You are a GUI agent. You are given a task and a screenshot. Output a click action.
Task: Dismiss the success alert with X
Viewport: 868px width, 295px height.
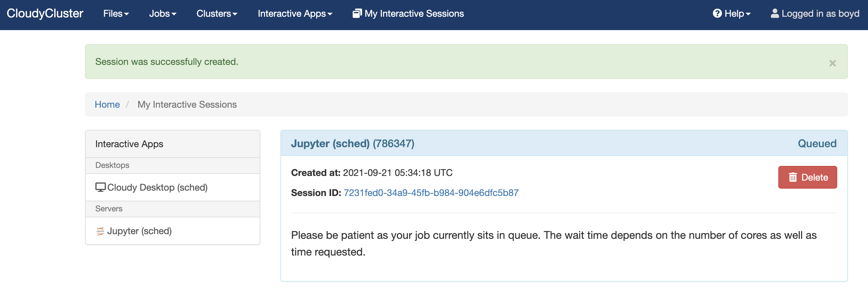[x=832, y=63]
